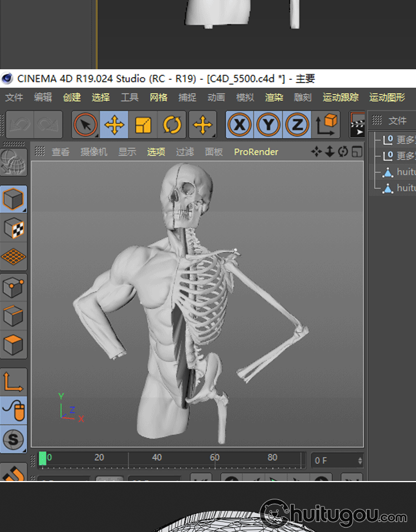Open the 渲染 menu
Viewport: 416px width, 532px height.
click(274, 98)
